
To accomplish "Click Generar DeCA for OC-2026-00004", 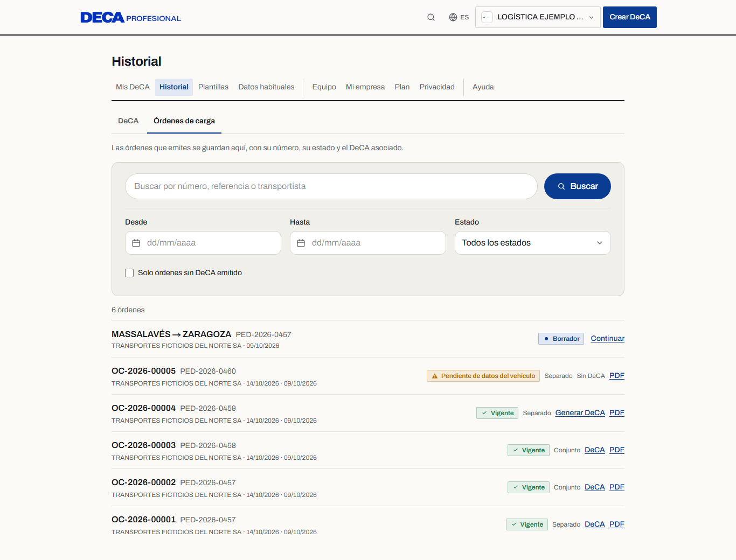I will [x=580, y=413].
